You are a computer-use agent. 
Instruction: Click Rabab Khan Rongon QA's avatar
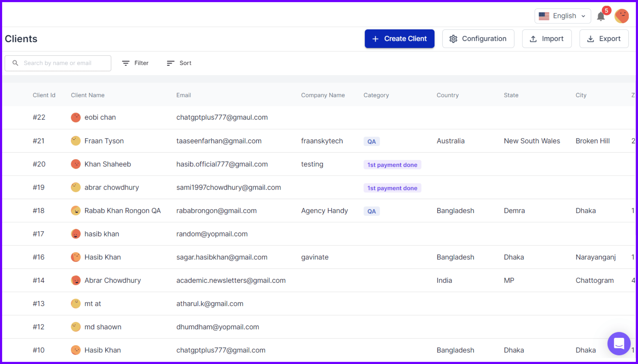(76, 211)
